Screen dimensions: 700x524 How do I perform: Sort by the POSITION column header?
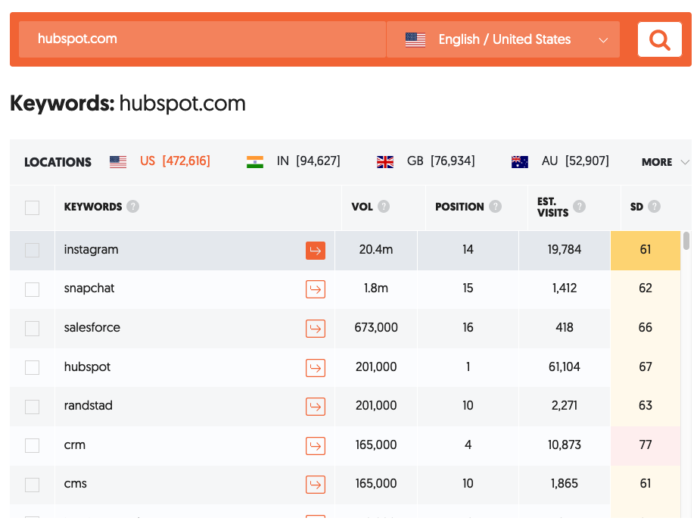tap(459, 207)
